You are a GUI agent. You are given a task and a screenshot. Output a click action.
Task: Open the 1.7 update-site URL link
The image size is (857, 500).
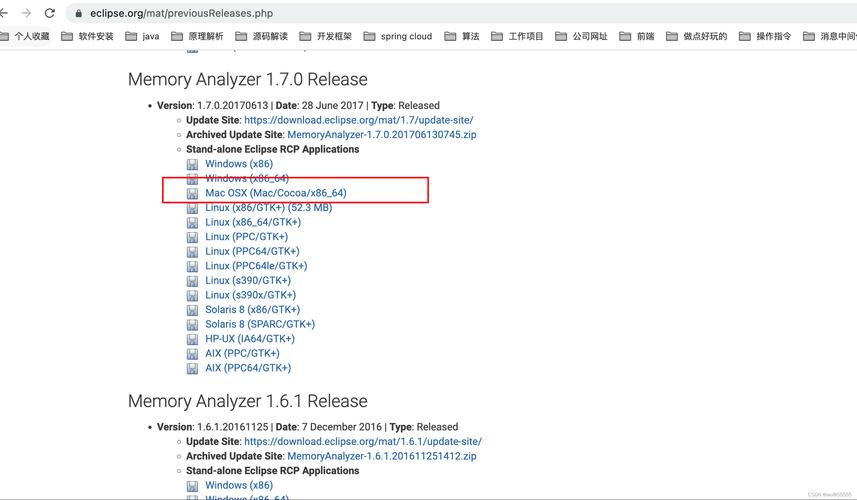pos(359,120)
